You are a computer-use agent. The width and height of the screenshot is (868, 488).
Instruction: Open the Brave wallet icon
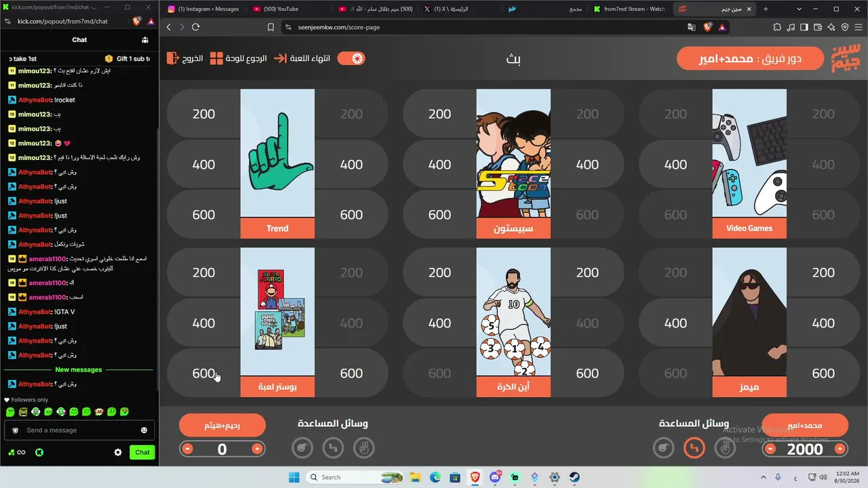(x=818, y=27)
